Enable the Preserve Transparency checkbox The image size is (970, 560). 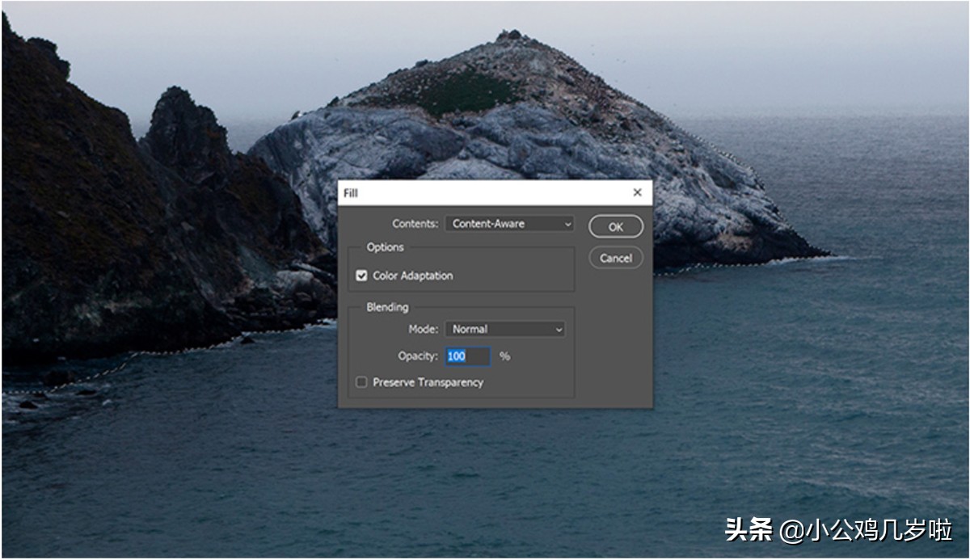361,382
